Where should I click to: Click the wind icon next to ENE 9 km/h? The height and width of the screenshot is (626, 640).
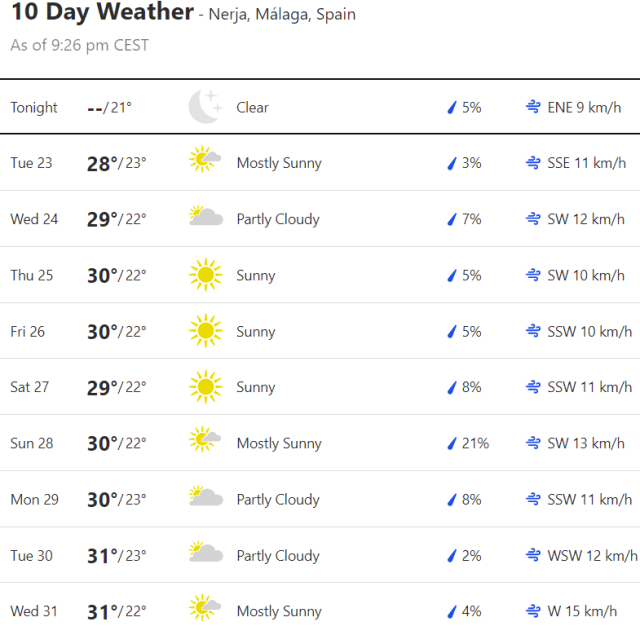click(x=534, y=107)
